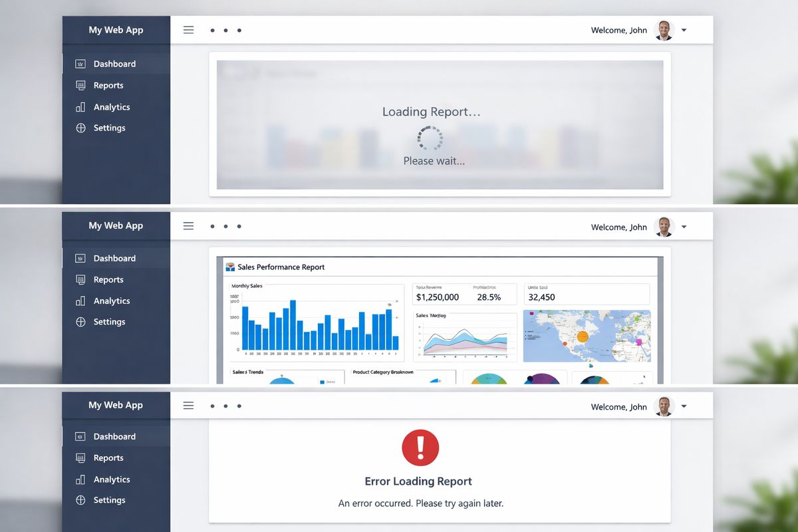Open the three-dots menu in the Sales Performance Report window
The width and height of the screenshot is (798, 532).
click(x=225, y=226)
